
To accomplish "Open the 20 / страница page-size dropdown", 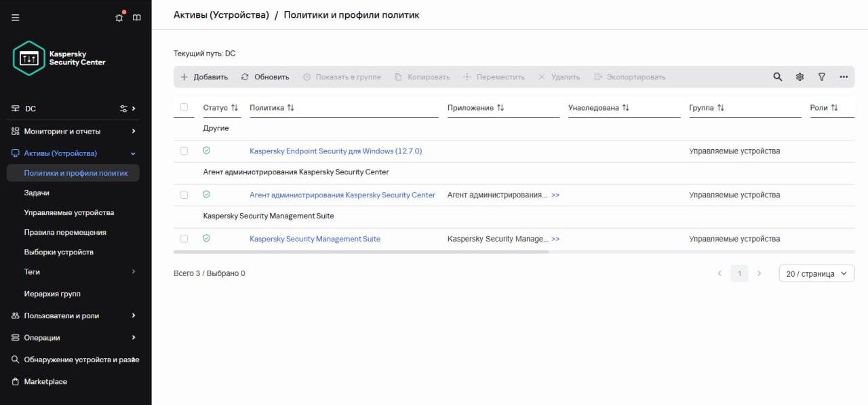I will tap(816, 273).
